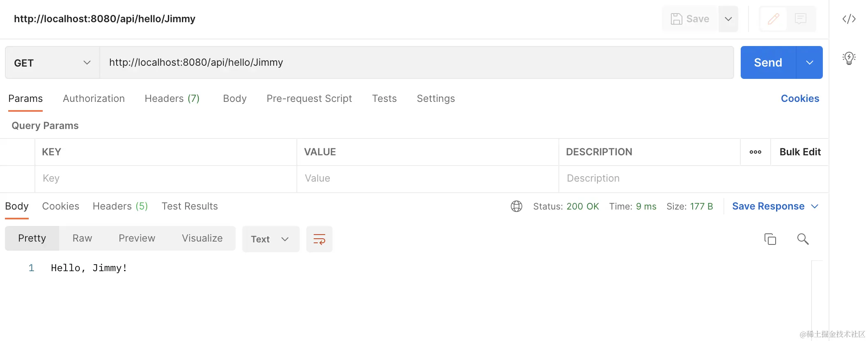Expand the Save options dropdown arrow

[728, 19]
